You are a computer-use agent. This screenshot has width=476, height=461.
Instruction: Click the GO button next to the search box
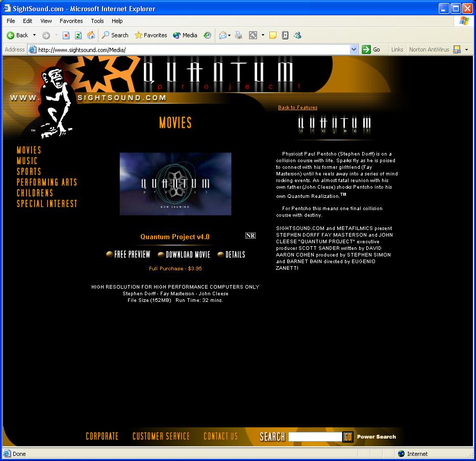pos(347,437)
